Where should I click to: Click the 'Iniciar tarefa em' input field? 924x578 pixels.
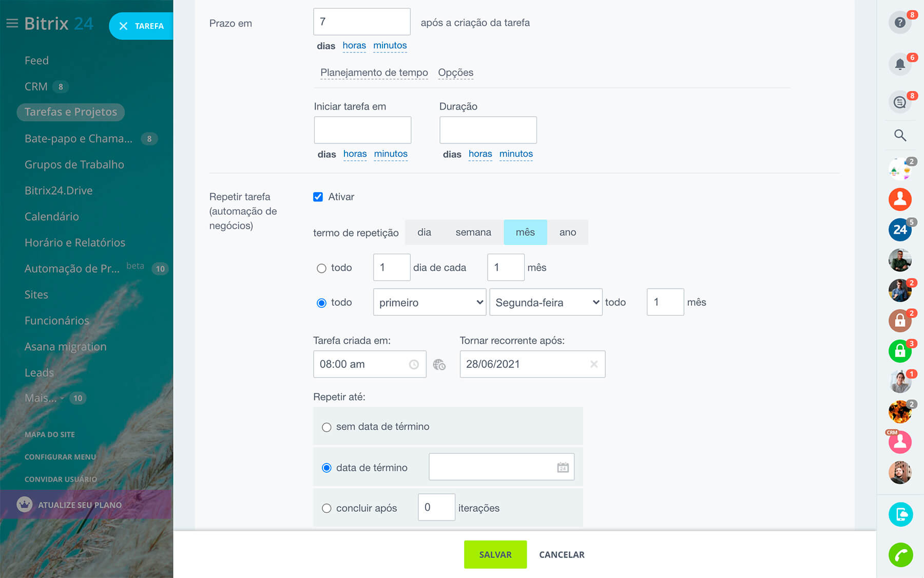click(x=362, y=130)
